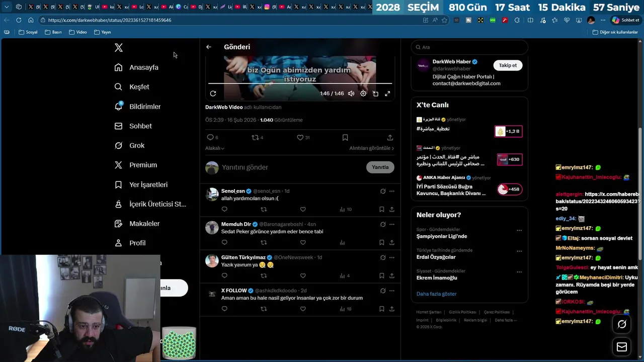The height and width of the screenshot is (362, 644).
Task: Open Grok from sidebar
Action: 129,146
